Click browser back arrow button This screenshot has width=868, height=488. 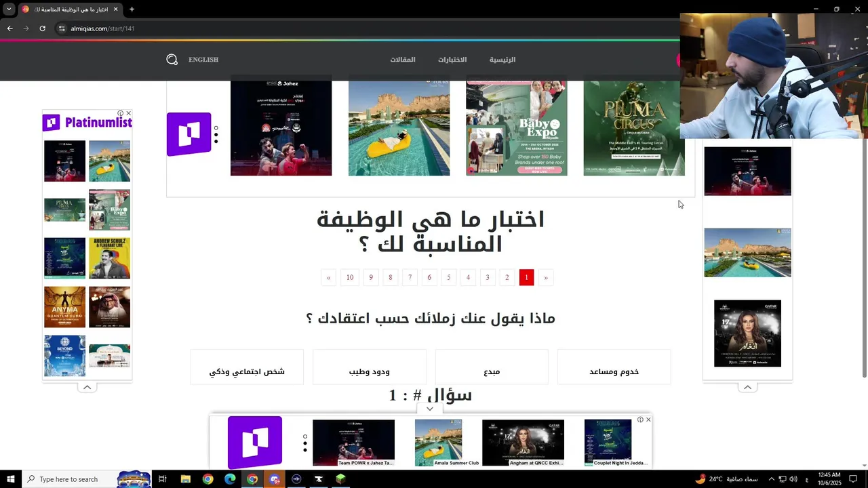(x=9, y=28)
